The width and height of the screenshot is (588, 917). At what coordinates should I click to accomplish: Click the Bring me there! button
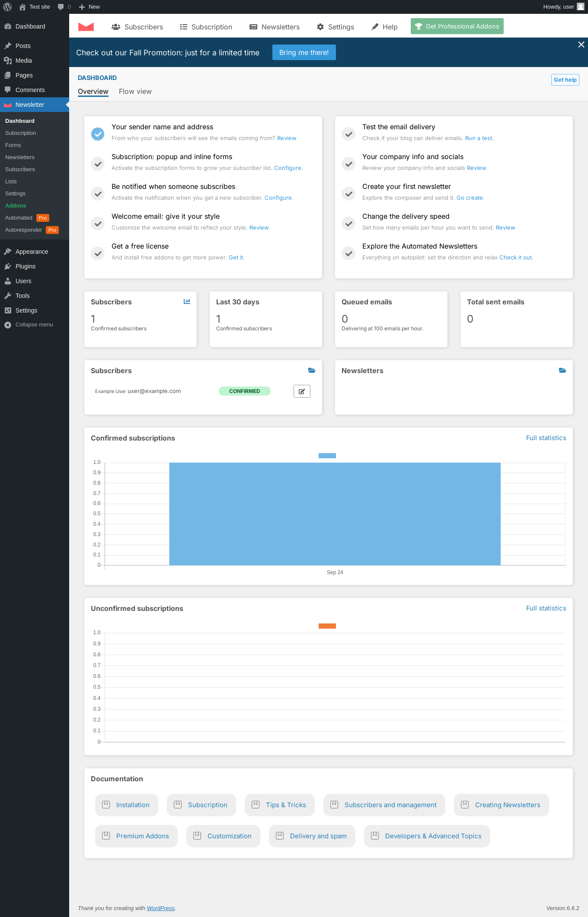click(x=304, y=52)
